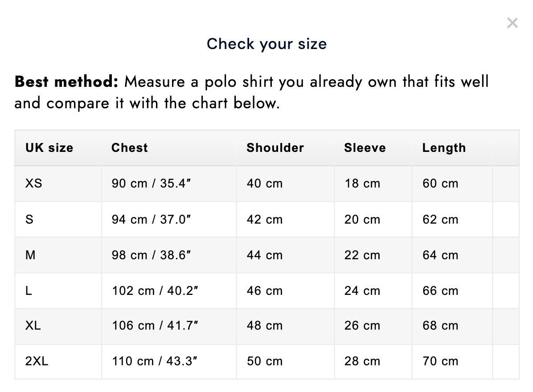Close the size chart popup
This screenshot has width=533, height=392.
click(x=512, y=23)
